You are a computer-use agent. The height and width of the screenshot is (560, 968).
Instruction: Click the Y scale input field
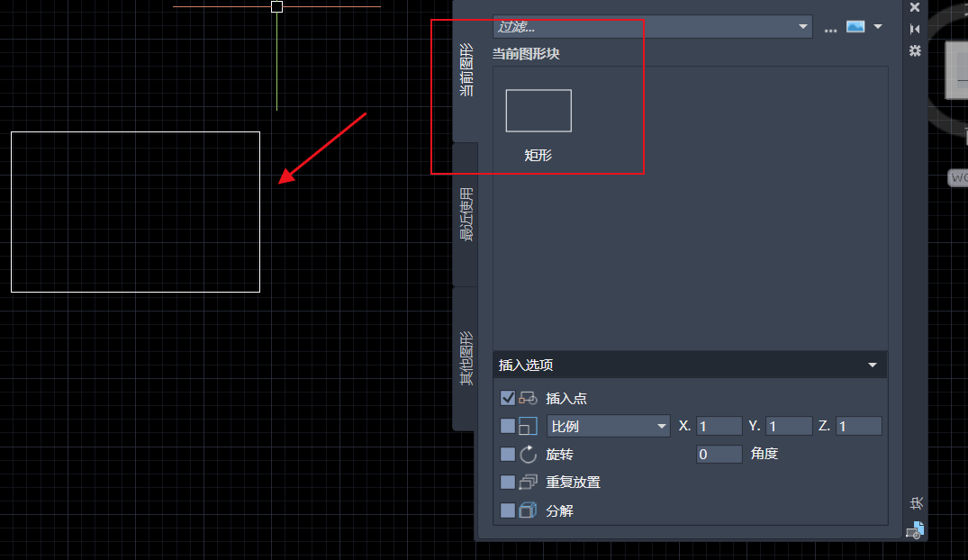click(x=788, y=426)
